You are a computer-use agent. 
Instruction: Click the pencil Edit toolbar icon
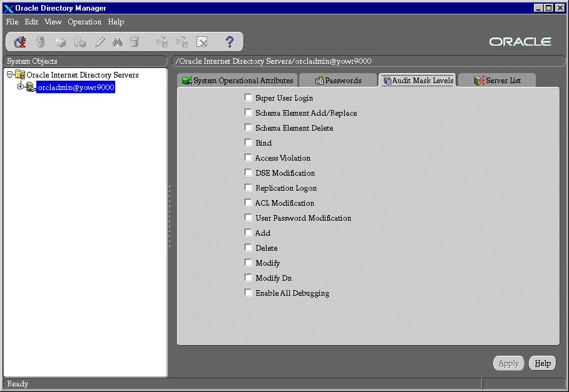click(100, 42)
